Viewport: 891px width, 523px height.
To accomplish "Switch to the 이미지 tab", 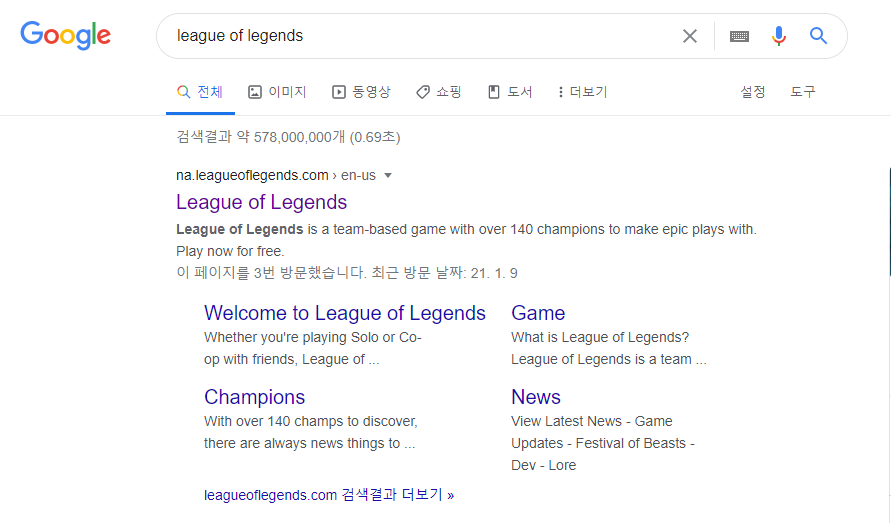I will [x=277, y=92].
